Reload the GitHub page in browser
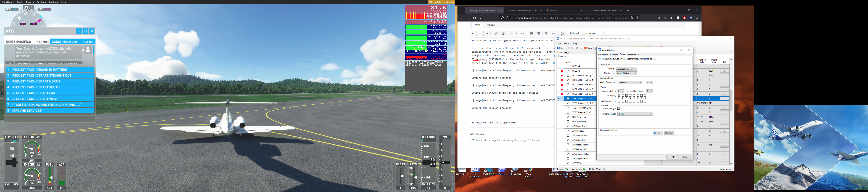This screenshot has width=868, height=192. (474, 18)
